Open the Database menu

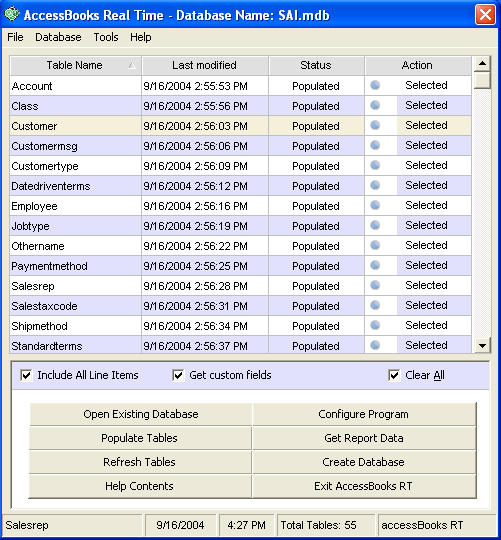(x=58, y=37)
